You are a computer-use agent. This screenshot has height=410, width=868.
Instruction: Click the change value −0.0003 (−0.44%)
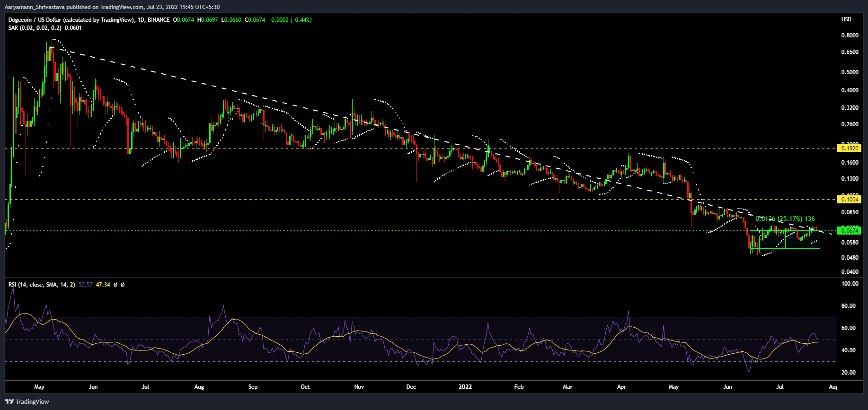tap(290, 20)
